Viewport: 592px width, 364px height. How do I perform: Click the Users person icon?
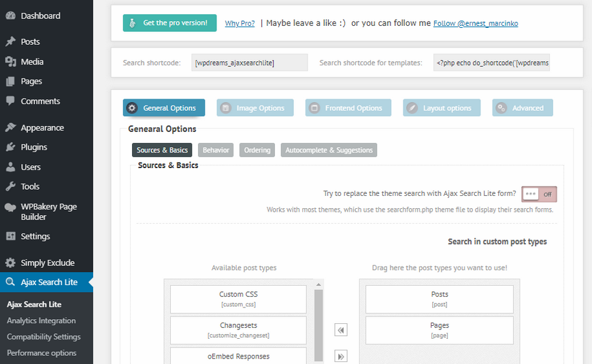pyautogui.click(x=11, y=167)
